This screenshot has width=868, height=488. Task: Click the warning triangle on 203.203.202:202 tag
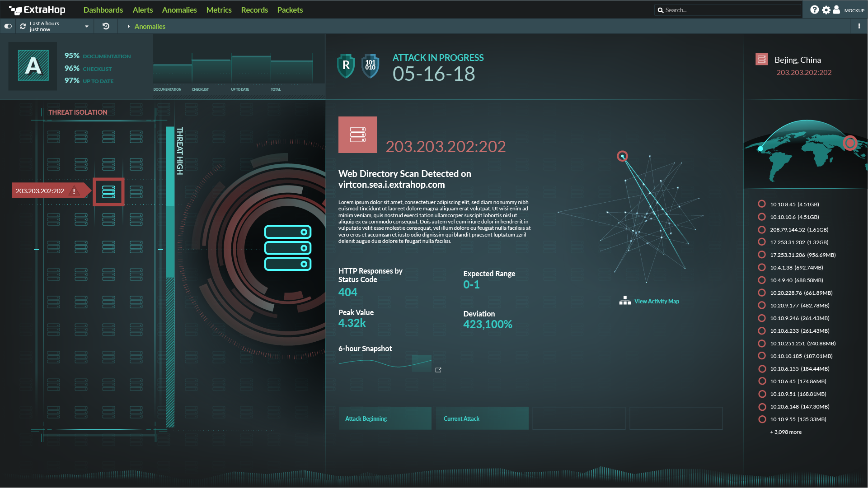[74, 191]
